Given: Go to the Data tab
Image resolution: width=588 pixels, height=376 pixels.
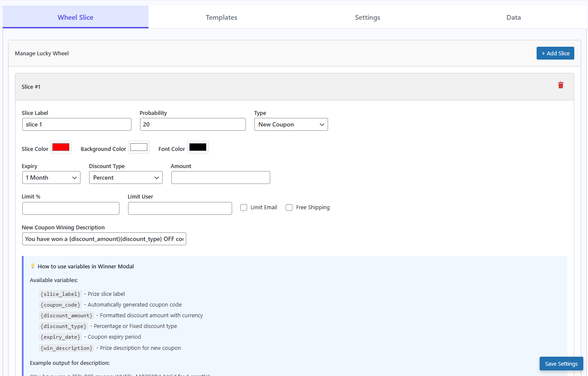Looking at the screenshot, I should [513, 18].
